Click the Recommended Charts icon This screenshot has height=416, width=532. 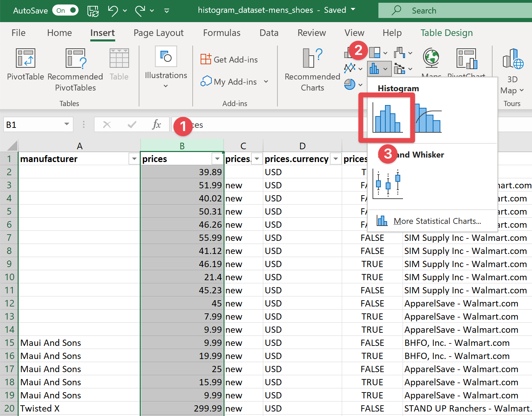click(x=312, y=58)
